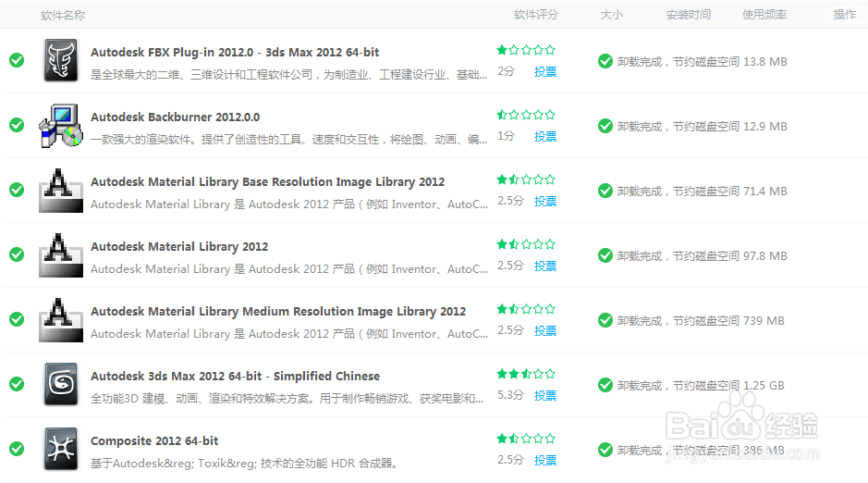868x483 pixels.
Task: Vote (投票) for Material Library Base Resolution
Action: pyautogui.click(x=545, y=201)
